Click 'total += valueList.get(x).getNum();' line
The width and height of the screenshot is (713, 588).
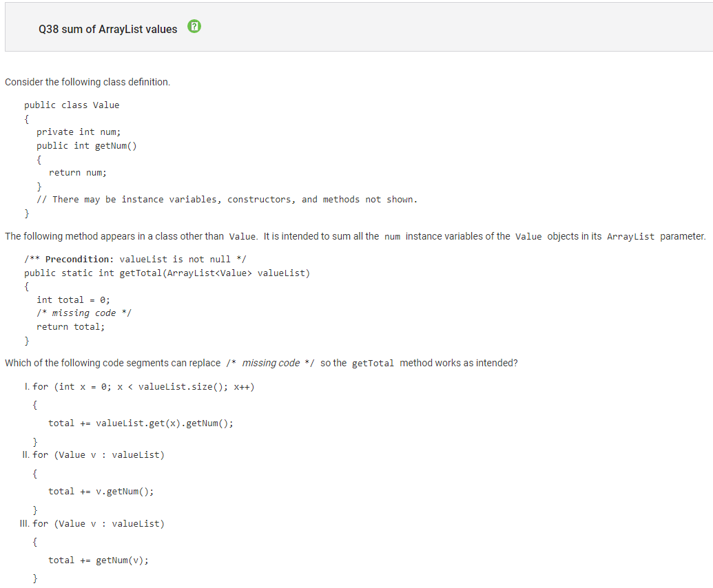[141, 423]
